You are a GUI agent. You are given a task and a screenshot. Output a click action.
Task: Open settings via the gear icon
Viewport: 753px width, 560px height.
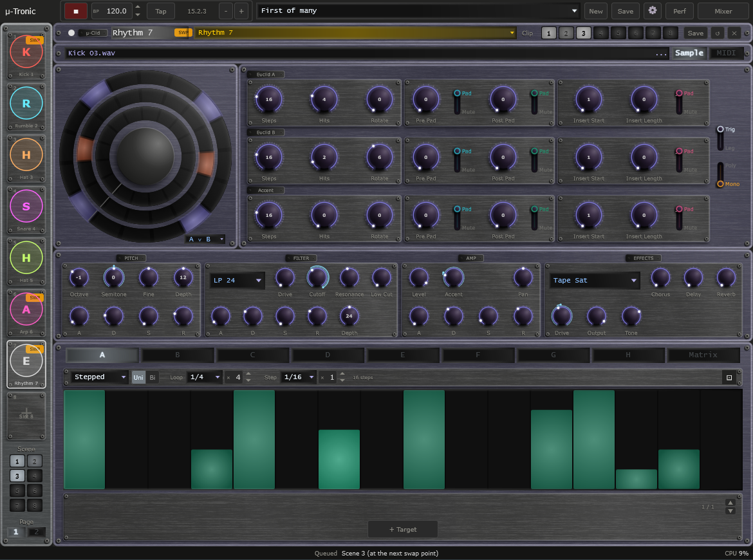point(652,10)
